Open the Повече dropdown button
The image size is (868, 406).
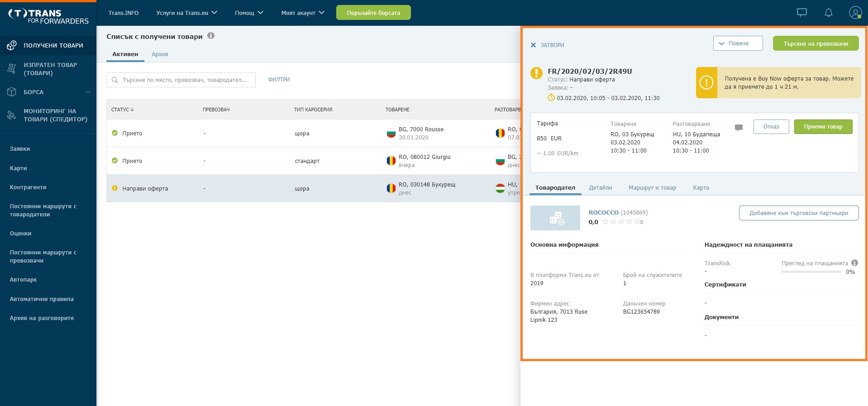tap(738, 43)
